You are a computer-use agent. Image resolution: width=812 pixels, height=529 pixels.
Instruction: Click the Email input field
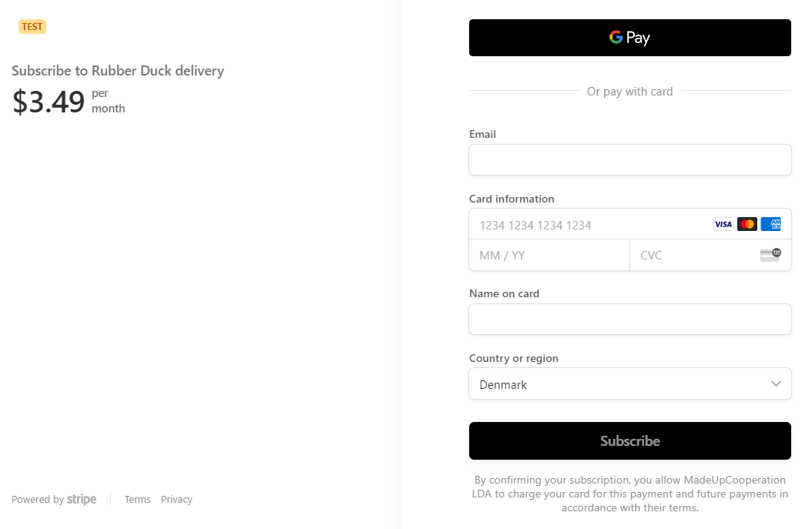[629, 159]
